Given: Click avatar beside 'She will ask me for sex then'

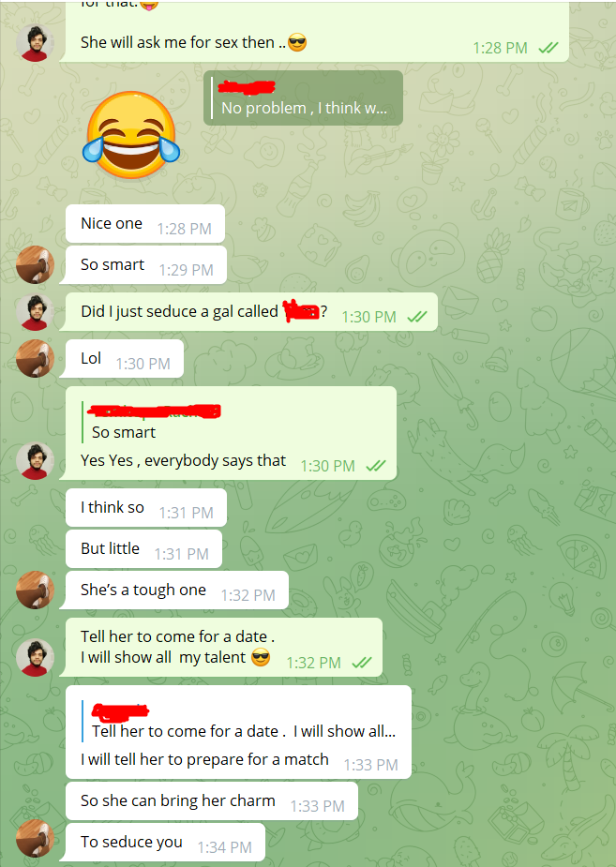Looking at the screenshot, I should [35, 42].
